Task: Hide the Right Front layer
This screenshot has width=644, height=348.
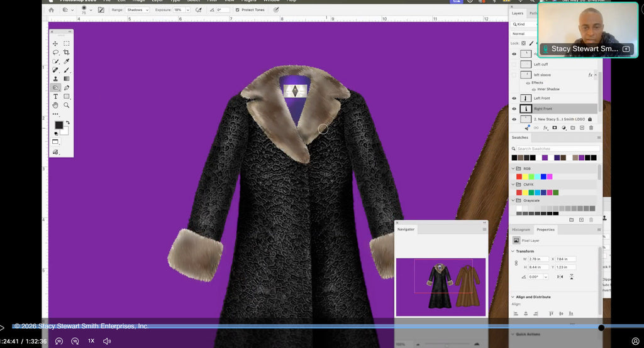Action: [514, 109]
